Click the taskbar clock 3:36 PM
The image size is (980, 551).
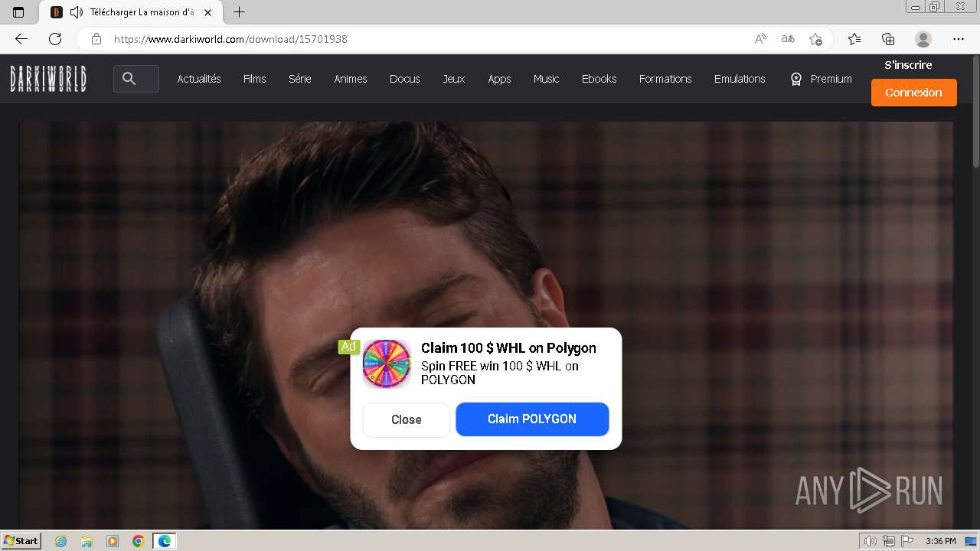point(940,541)
